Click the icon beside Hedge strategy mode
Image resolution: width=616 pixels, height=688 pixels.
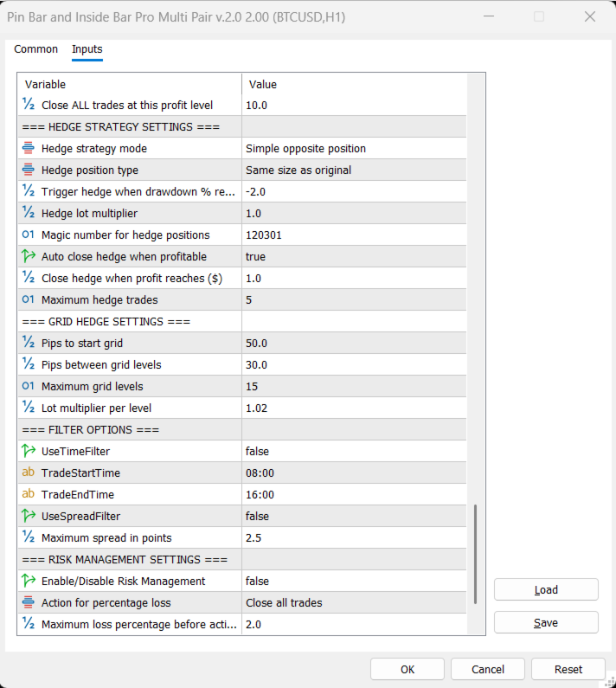pos(28,149)
